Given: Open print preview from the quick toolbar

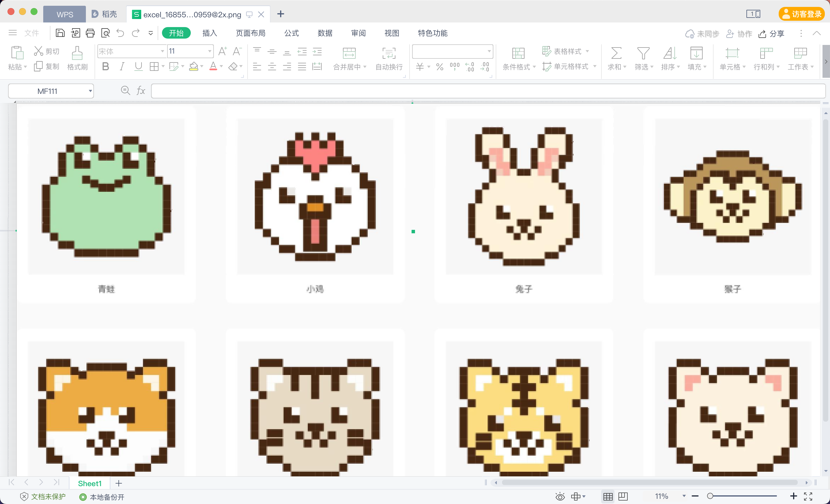Looking at the screenshot, I should pyautogui.click(x=105, y=33).
